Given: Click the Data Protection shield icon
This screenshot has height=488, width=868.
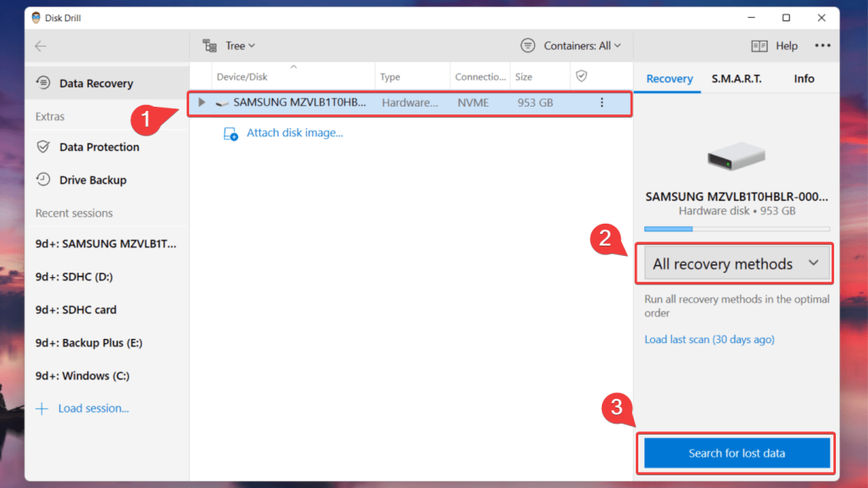Looking at the screenshot, I should tap(42, 147).
